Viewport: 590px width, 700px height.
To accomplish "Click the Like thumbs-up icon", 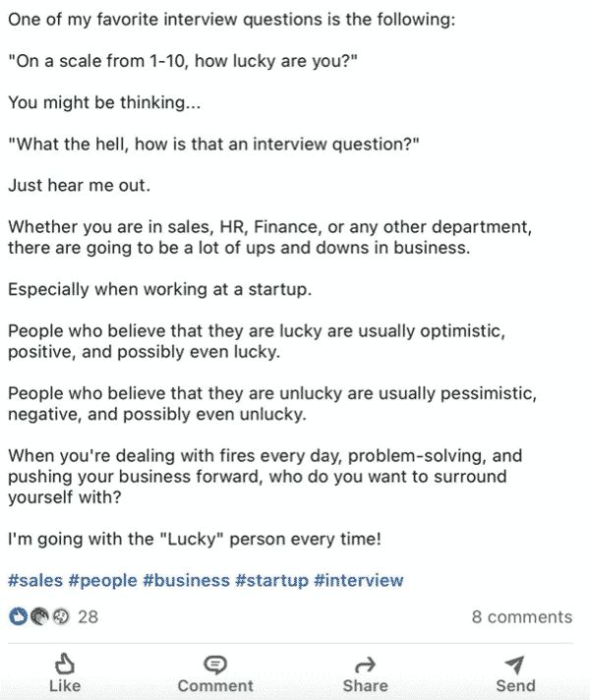I will tap(65, 664).
